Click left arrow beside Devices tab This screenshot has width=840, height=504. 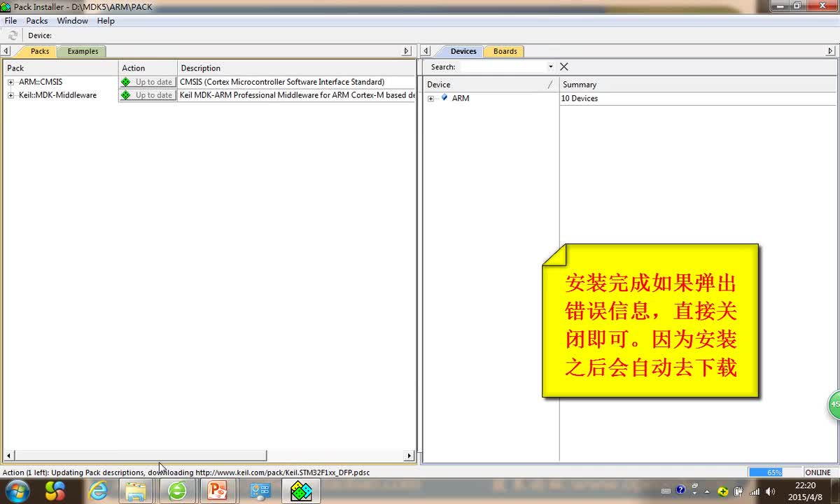[x=426, y=51]
